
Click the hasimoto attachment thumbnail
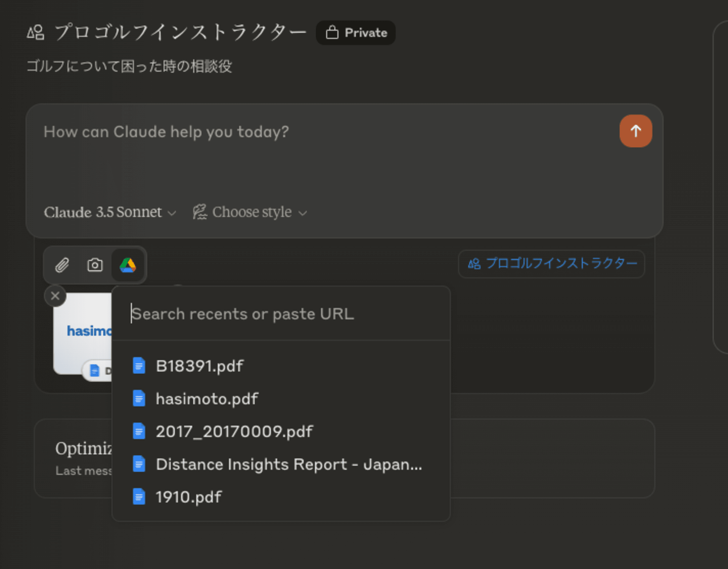83,334
